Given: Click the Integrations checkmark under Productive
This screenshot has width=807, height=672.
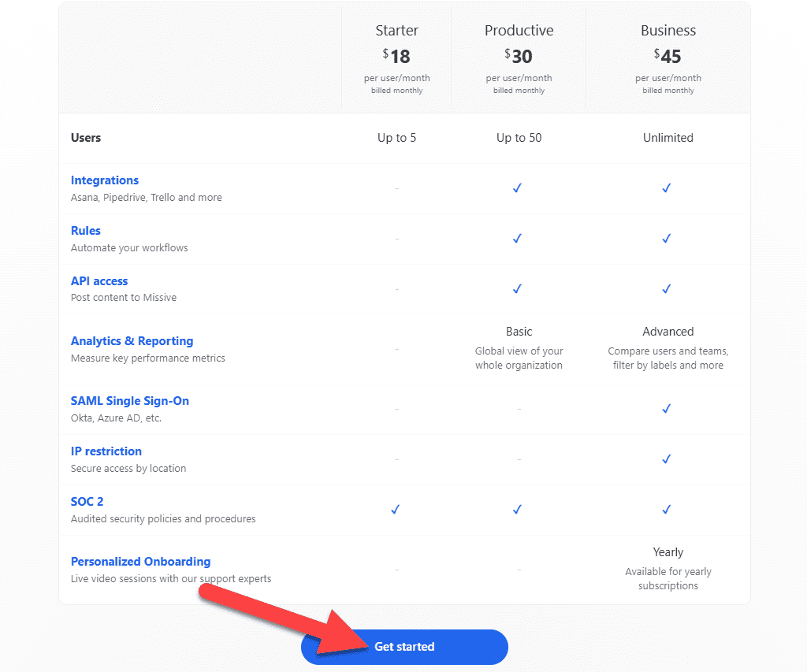Looking at the screenshot, I should 517,187.
